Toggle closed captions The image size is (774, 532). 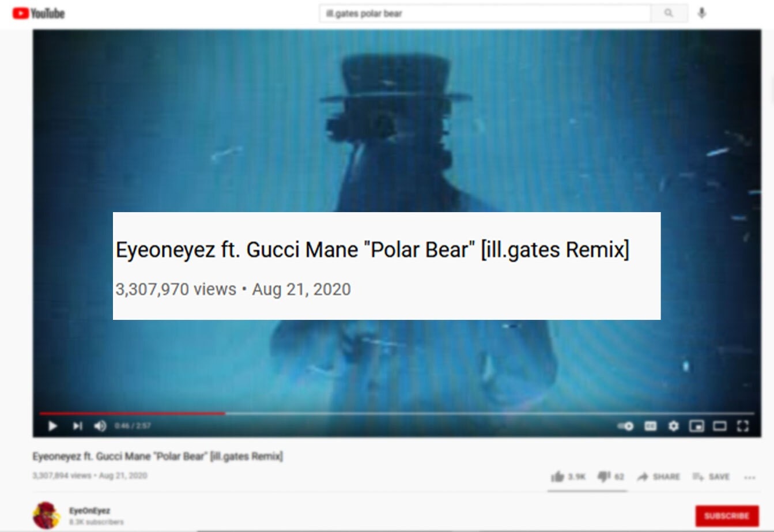pos(650,426)
